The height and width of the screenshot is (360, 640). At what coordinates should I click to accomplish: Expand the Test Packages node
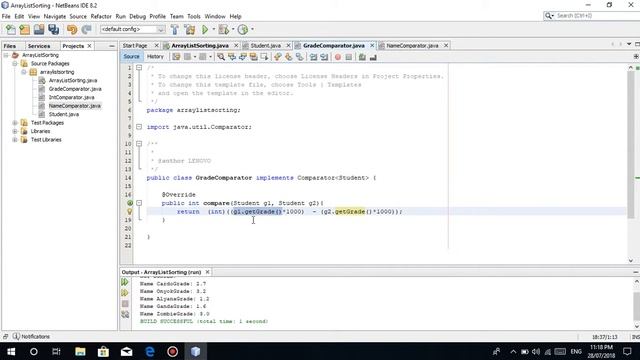15,123
